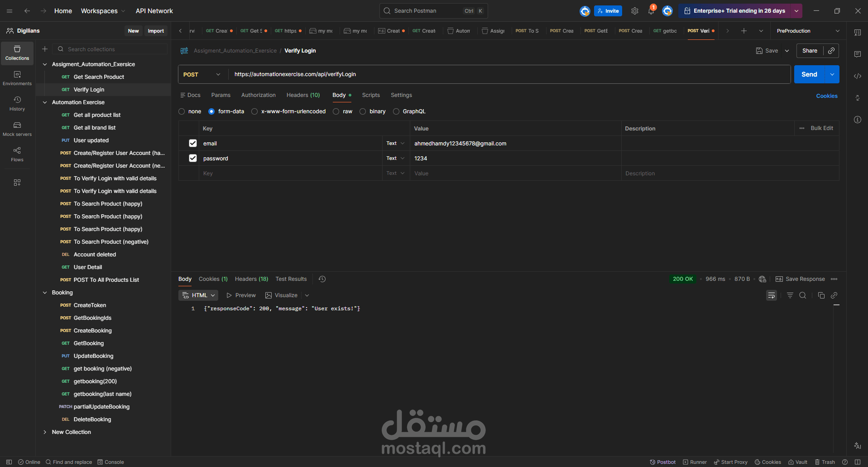Select the binary body type
The height and width of the screenshot is (467, 868).
coord(363,111)
